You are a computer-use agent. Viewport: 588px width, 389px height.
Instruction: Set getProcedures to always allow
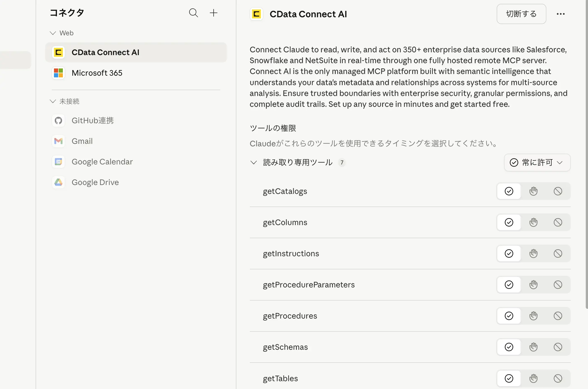(x=509, y=316)
